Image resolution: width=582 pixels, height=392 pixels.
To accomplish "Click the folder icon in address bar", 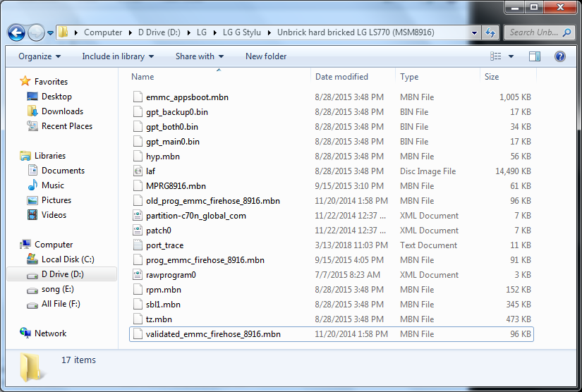I will pyautogui.click(x=63, y=32).
